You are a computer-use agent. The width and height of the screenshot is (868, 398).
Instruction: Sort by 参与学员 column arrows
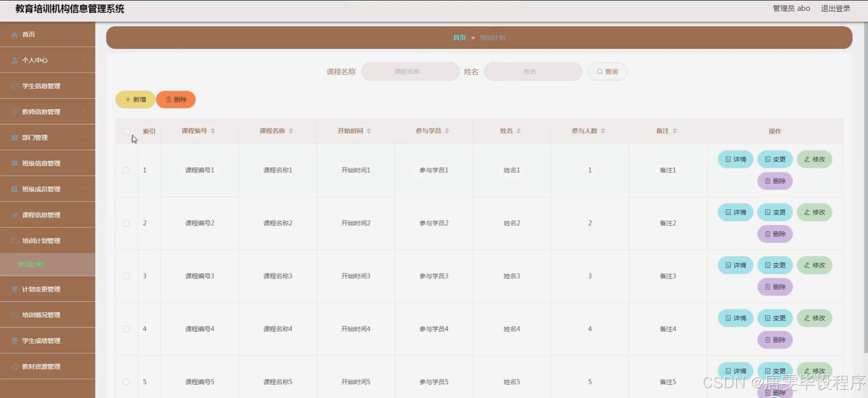[447, 131]
